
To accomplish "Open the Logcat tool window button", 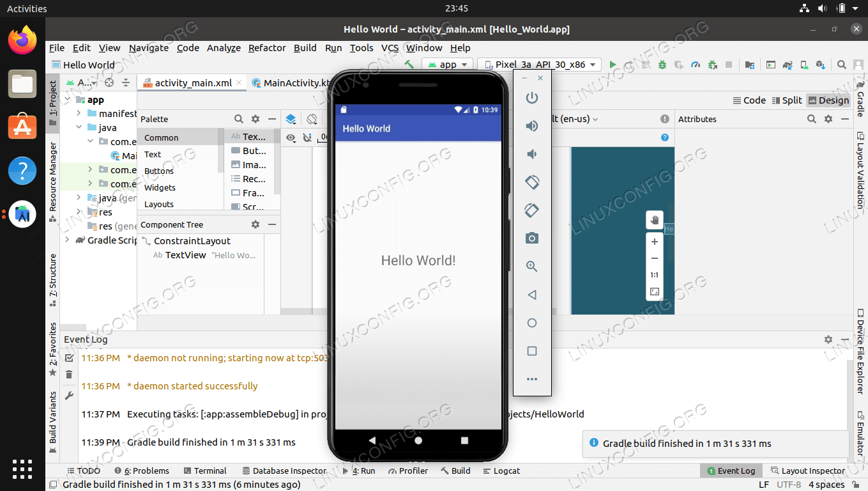I will point(500,471).
